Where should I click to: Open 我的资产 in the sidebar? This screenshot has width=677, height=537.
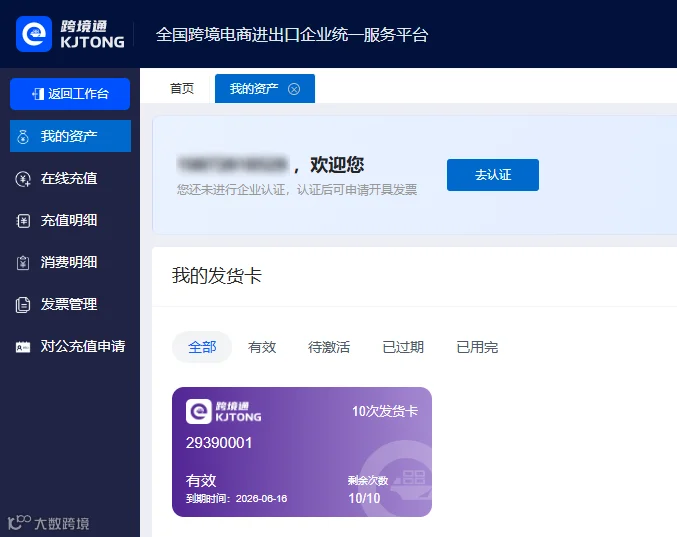tap(70, 136)
